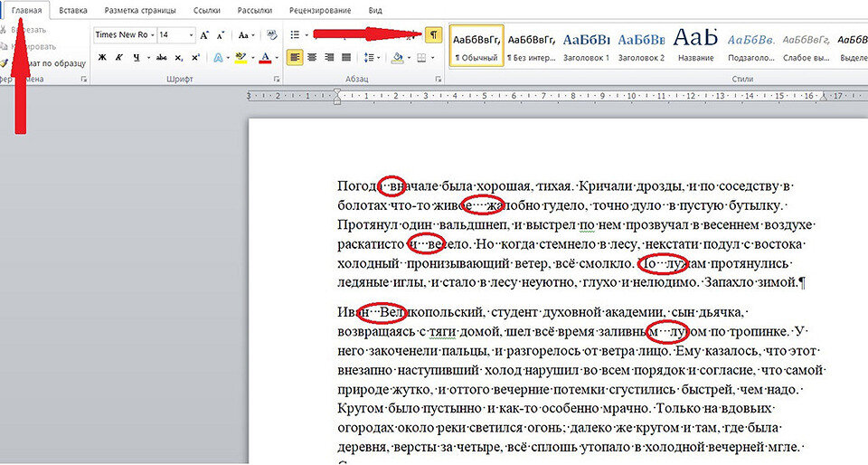Open the text effects (glowing A) icon
Image resolution: width=868 pixels, height=465 pixels.
coord(218,58)
